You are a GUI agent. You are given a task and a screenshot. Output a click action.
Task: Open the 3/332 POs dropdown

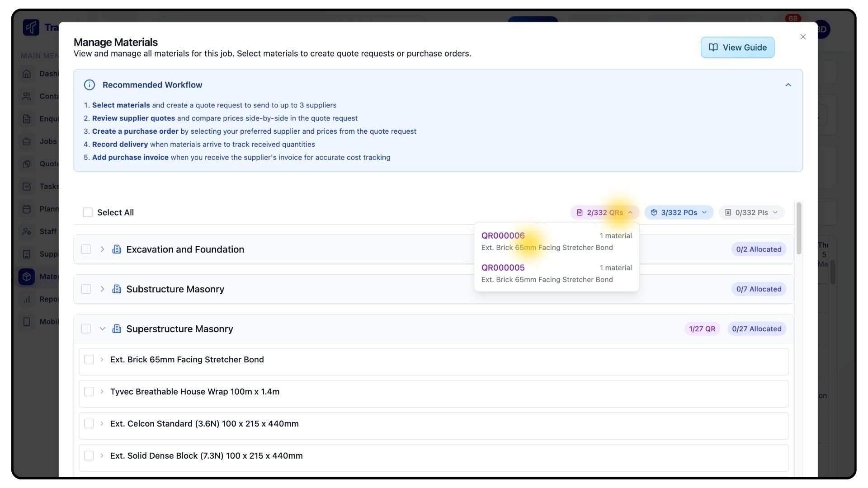679,212
